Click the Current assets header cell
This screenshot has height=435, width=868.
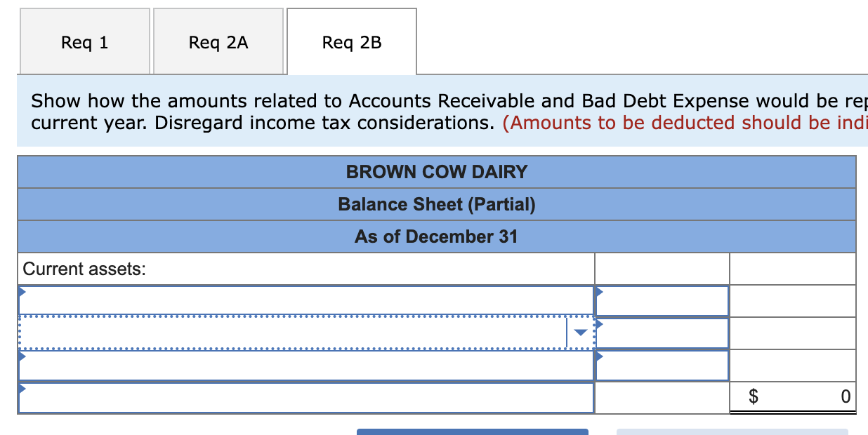point(305,269)
